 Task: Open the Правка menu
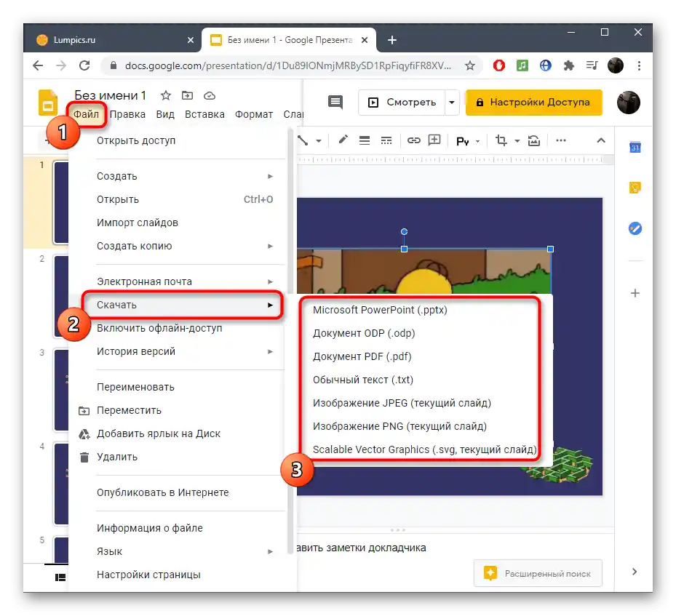point(127,114)
